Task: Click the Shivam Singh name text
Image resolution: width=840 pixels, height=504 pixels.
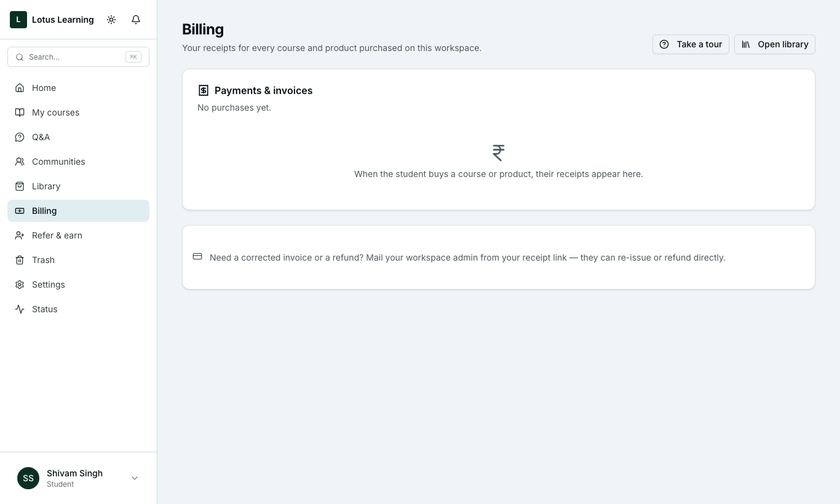Action: point(74,473)
